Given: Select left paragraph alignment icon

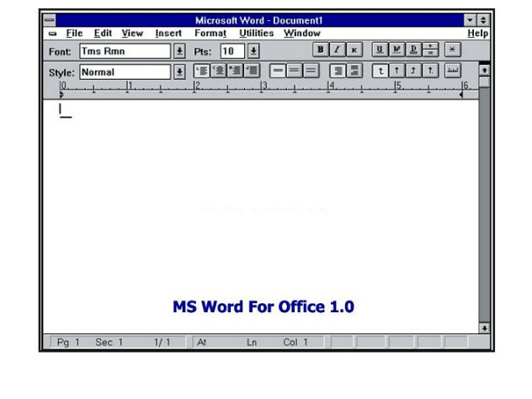Looking at the screenshot, I should click(202, 72).
